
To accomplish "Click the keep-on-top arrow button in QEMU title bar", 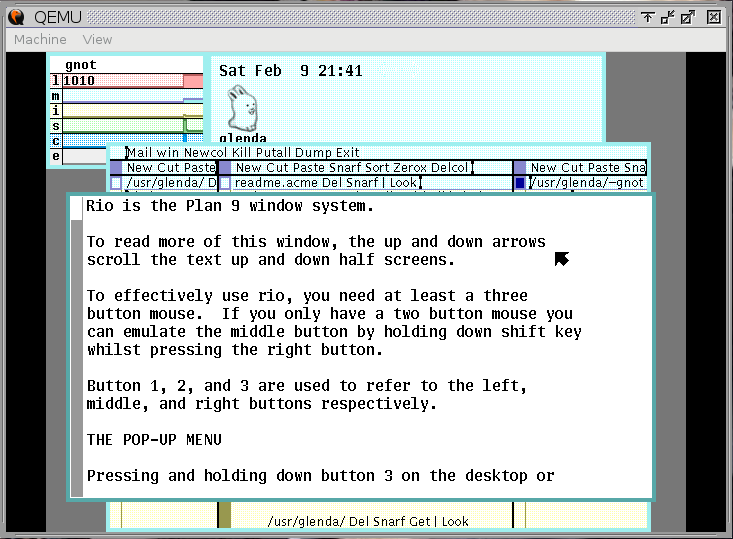I will [647, 18].
